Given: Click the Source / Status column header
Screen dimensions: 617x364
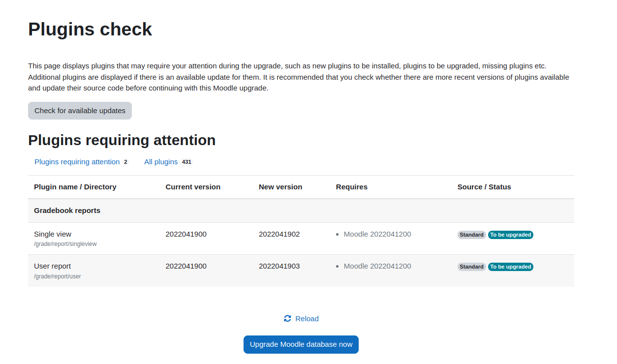Looking at the screenshot, I should pyautogui.click(x=484, y=187).
